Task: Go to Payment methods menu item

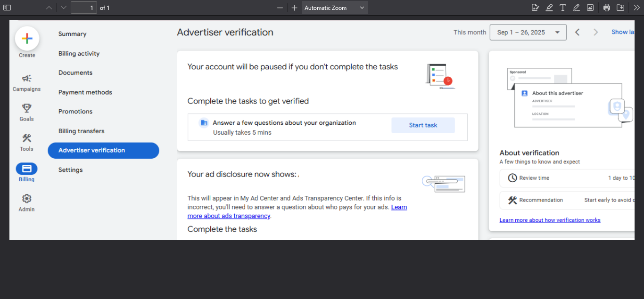Action: click(x=85, y=92)
